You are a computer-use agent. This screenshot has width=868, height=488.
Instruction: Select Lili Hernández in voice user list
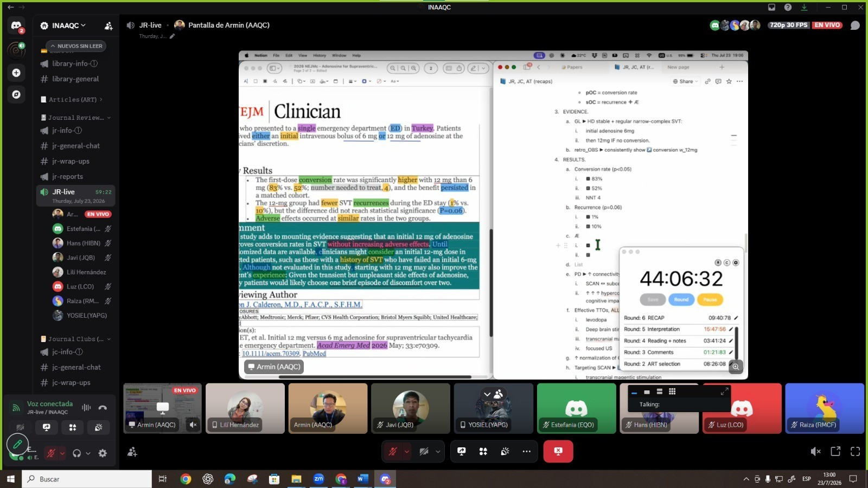(81, 272)
